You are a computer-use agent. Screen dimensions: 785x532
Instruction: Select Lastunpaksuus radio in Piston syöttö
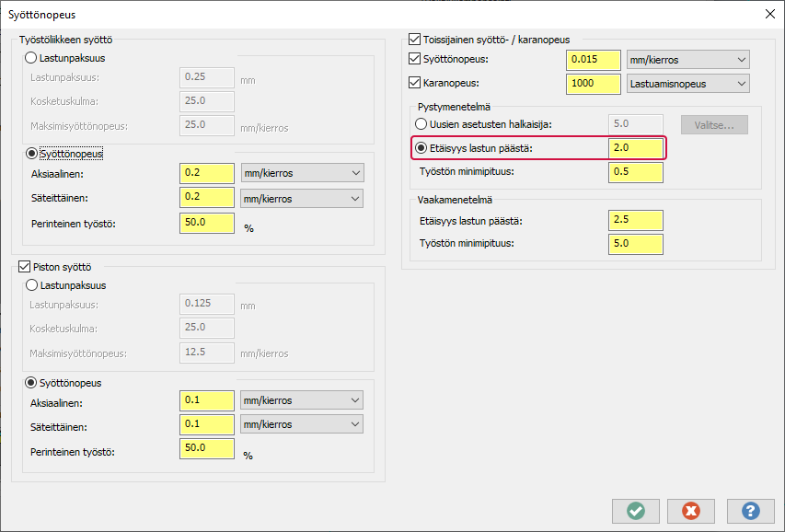[31, 285]
